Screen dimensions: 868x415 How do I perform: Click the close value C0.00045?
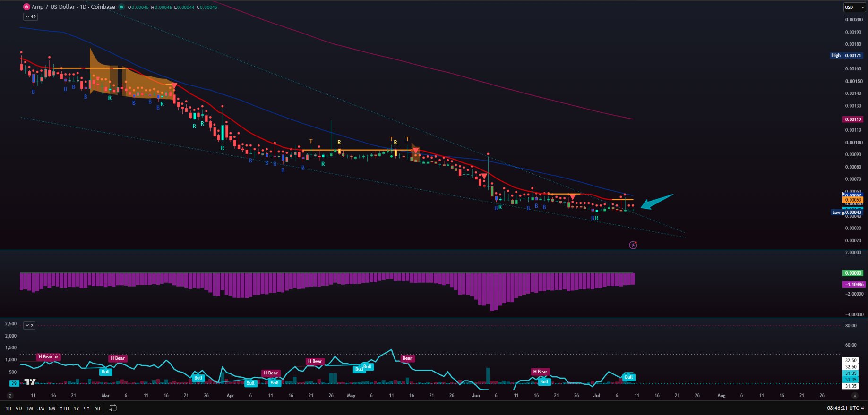click(207, 8)
